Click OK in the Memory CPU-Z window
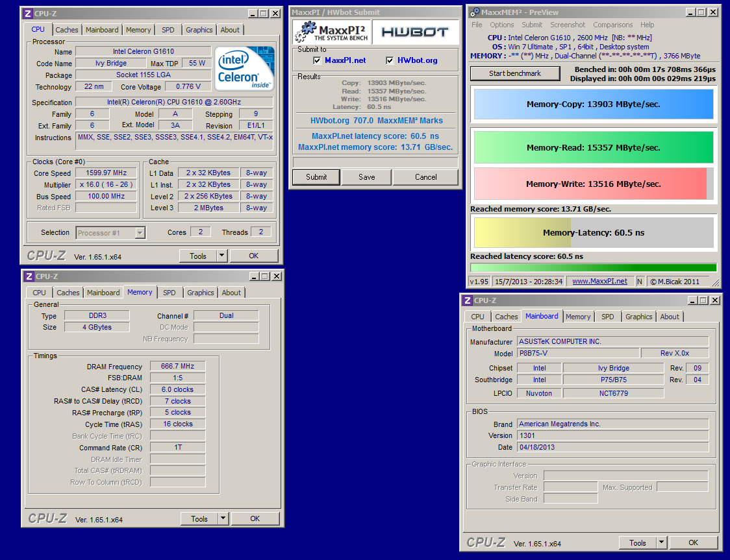Viewport: 730px width, 560px height. click(x=255, y=518)
